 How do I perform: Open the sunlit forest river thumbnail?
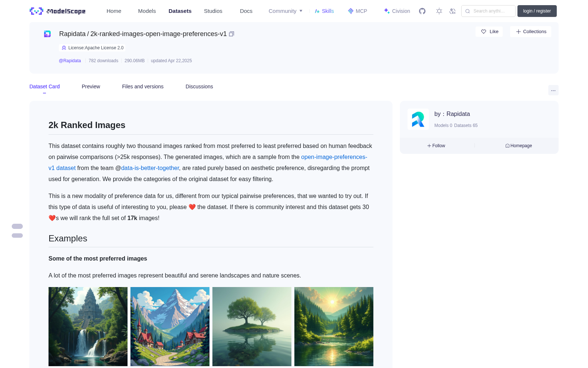tap(334, 326)
